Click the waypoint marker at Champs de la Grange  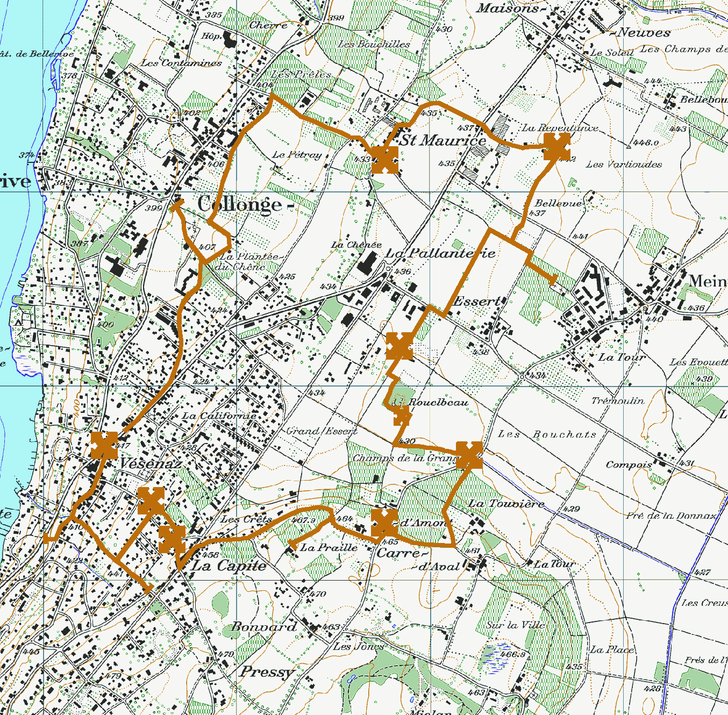(469, 455)
